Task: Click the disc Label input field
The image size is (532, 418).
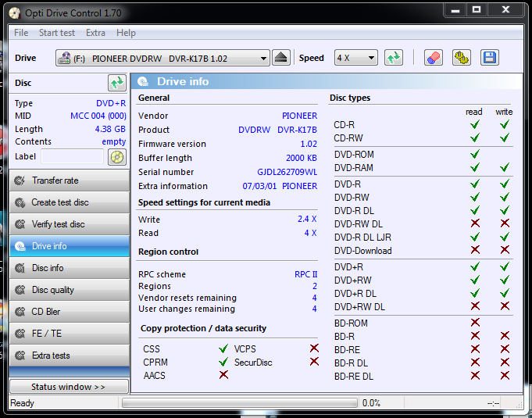Action: (73, 157)
